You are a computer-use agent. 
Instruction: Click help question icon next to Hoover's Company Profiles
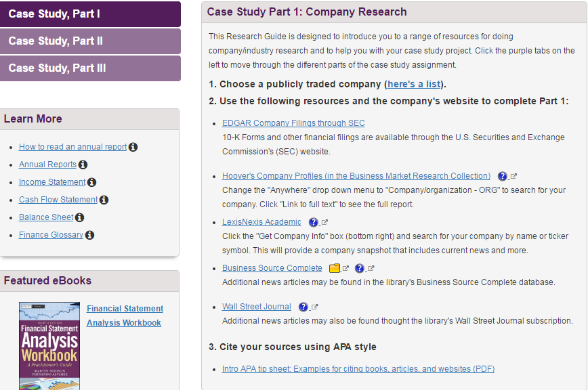point(502,176)
